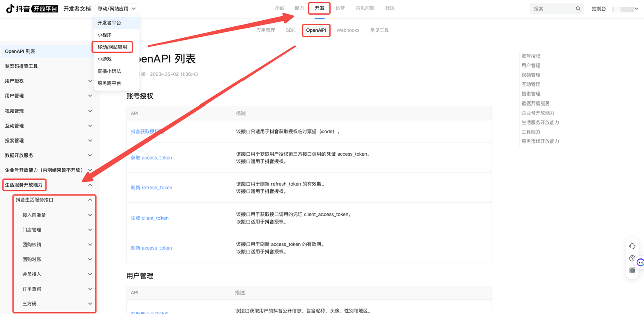Select 小程序 from the dropdown menu
This screenshot has width=644, height=314.
click(105, 35)
